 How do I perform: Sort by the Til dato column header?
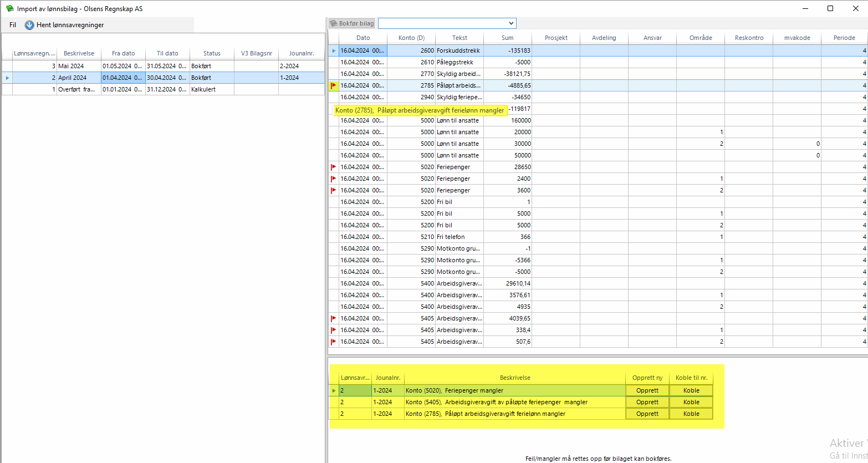(x=167, y=53)
